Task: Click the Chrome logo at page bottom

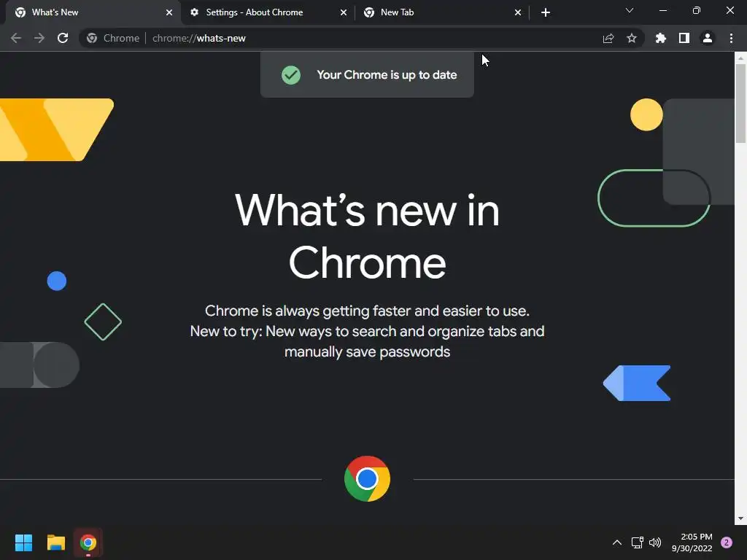Action: pos(368,478)
